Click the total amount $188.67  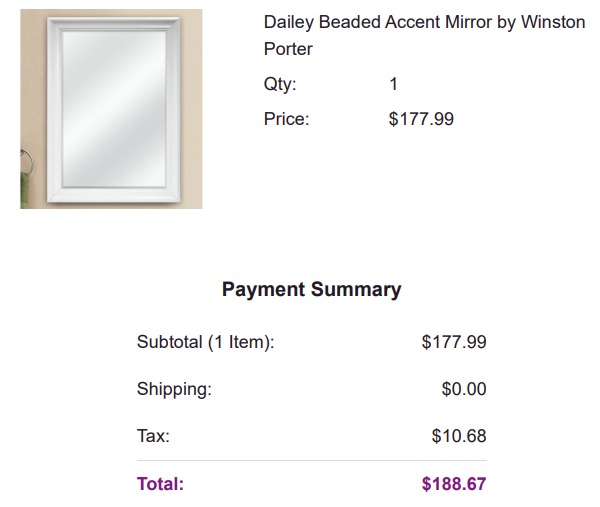point(454,484)
